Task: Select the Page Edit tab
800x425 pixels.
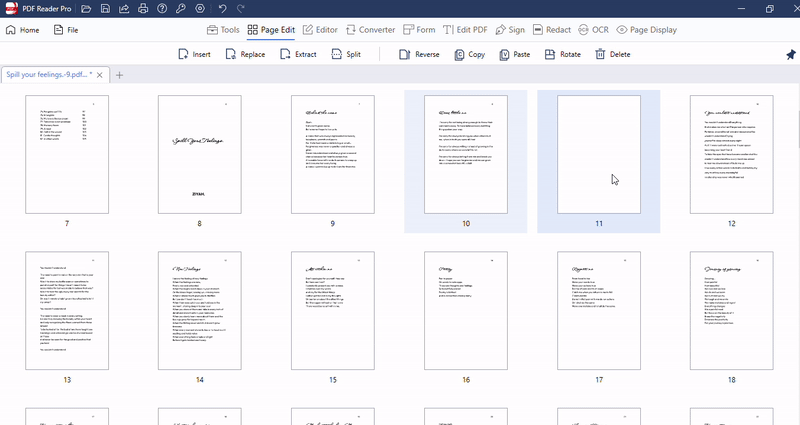Action: click(271, 30)
